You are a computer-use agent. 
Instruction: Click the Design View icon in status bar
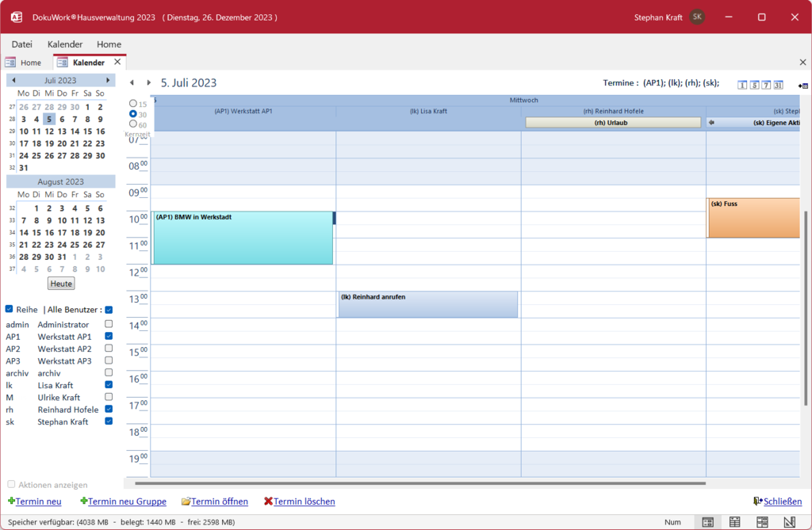pos(789,522)
